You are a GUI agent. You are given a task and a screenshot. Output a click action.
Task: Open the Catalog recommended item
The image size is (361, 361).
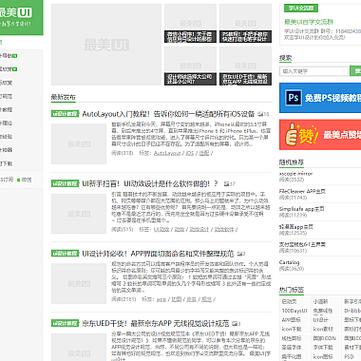[x=289, y=262]
